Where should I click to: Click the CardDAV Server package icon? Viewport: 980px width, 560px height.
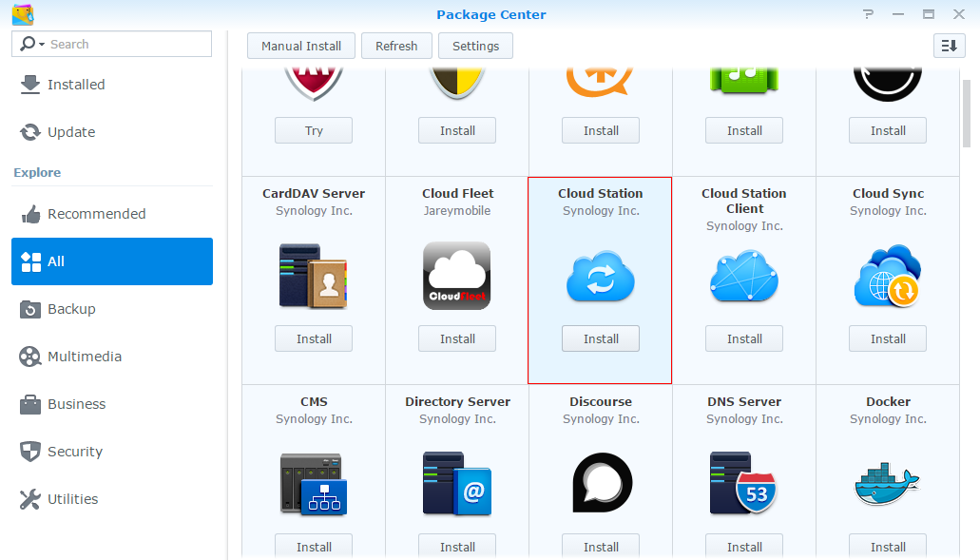[313, 276]
